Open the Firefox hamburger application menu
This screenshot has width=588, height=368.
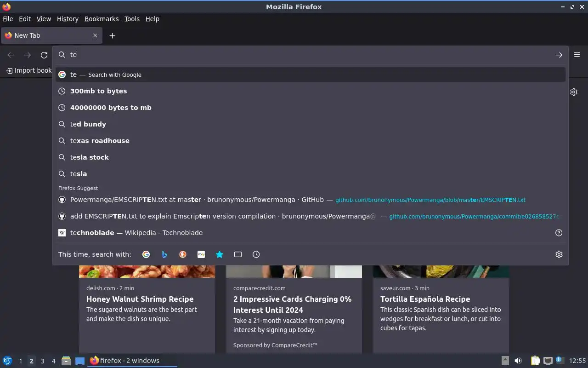tap(577, 55)
